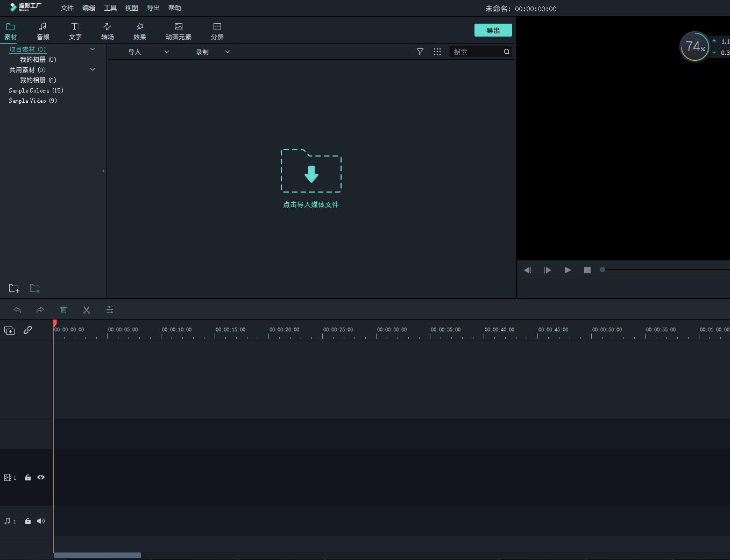Click the link chain icon beside ruler
This screenshot has width=730, height=560.
[x=27, y=330]
